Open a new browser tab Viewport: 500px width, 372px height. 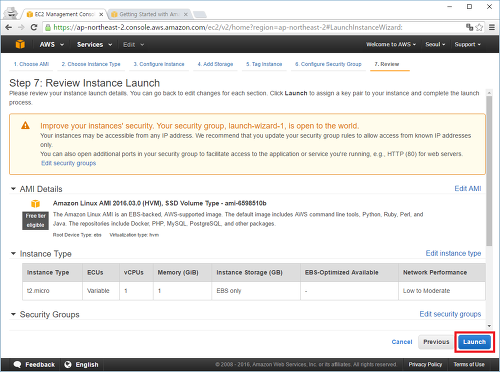click(200, 14)
